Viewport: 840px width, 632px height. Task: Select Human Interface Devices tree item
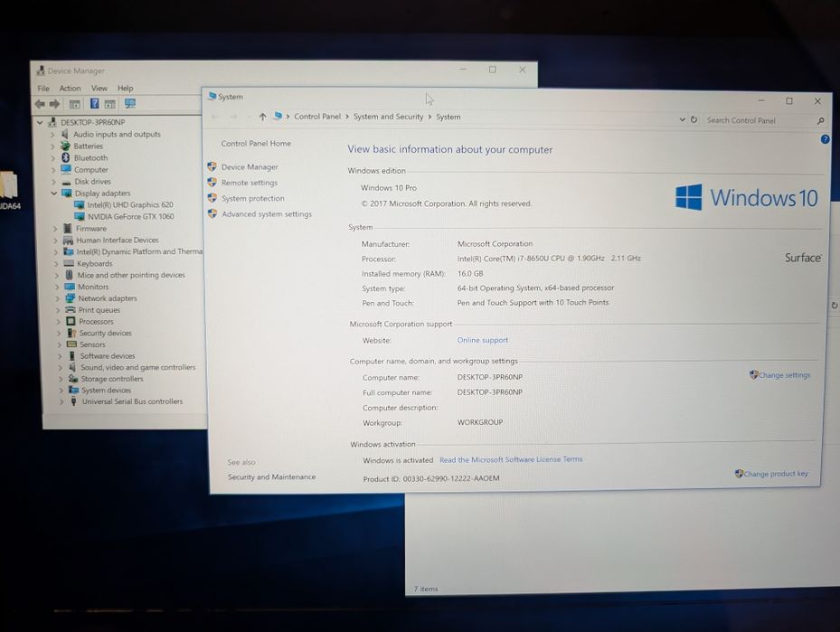click(117, 240)
